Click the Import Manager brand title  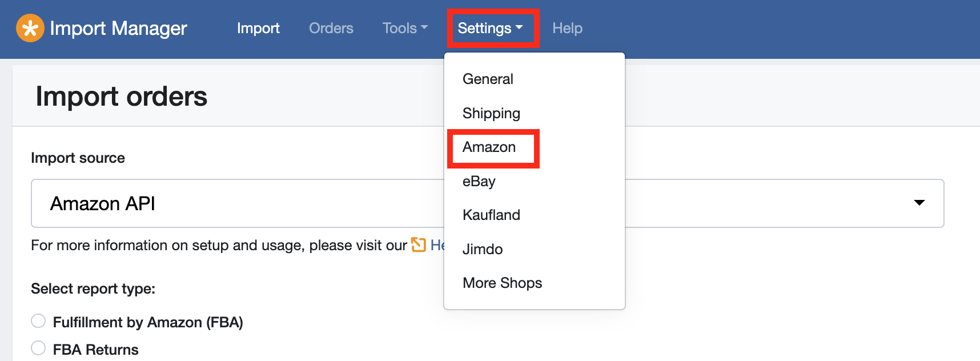tap(118, 28)
